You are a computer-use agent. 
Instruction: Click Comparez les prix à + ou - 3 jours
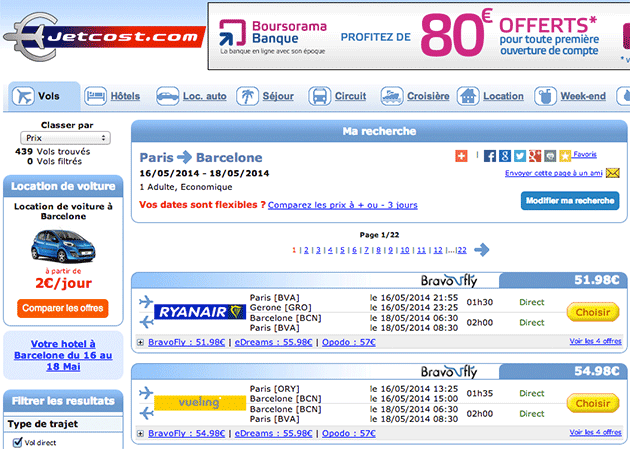343,205
